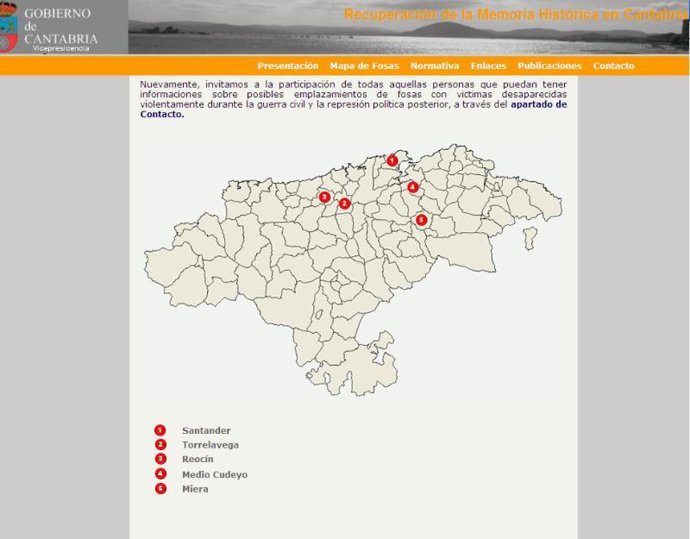Click map marker 3 on Reocín

tap(324, 197)
